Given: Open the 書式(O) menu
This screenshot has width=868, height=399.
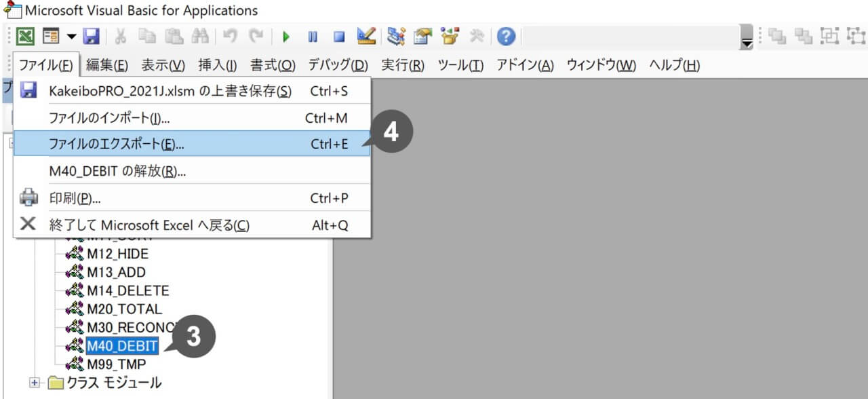Looking at the screenshot, I should [273, 65].
